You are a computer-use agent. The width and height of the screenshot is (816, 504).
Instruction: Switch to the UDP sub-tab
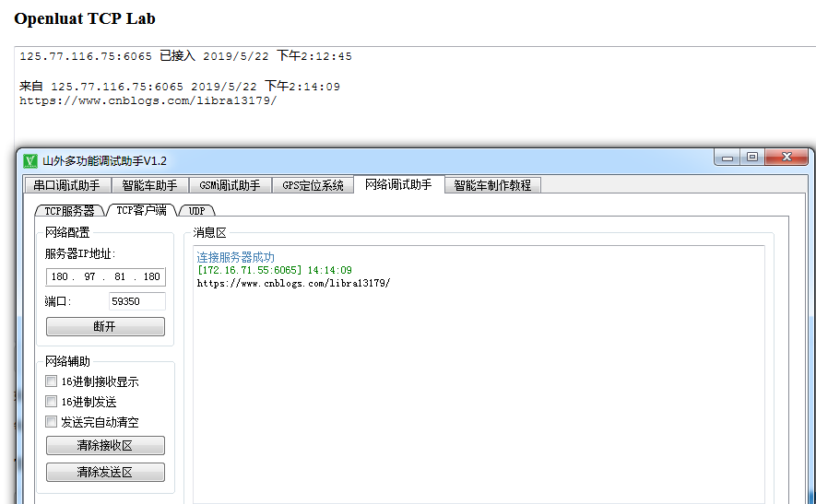196,211
